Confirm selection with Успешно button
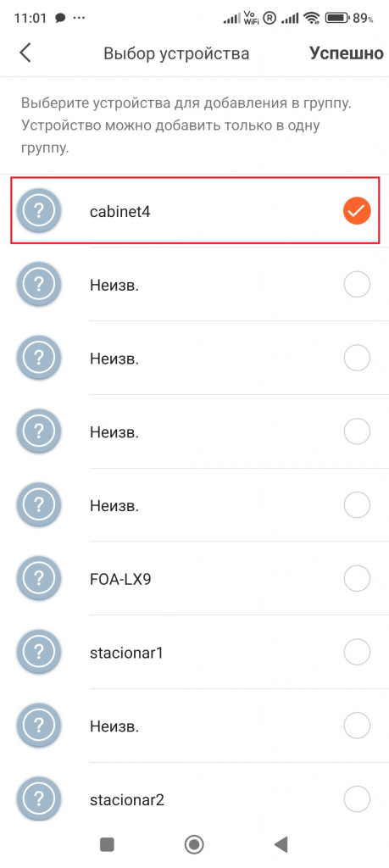The height and width of the screenshot is (868, 389). point(347,53)
